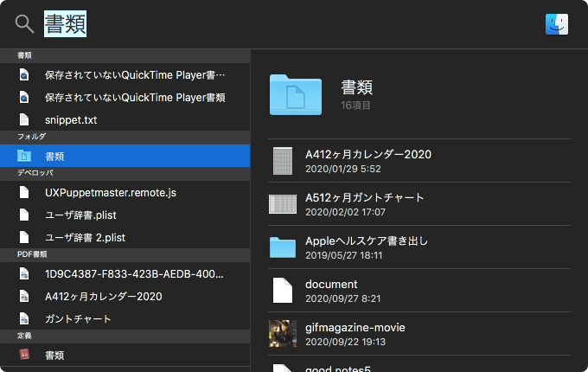Click the Finder icon in the search bar
Image resolution: width=588 pixels, height=372 pixels.
557,24
